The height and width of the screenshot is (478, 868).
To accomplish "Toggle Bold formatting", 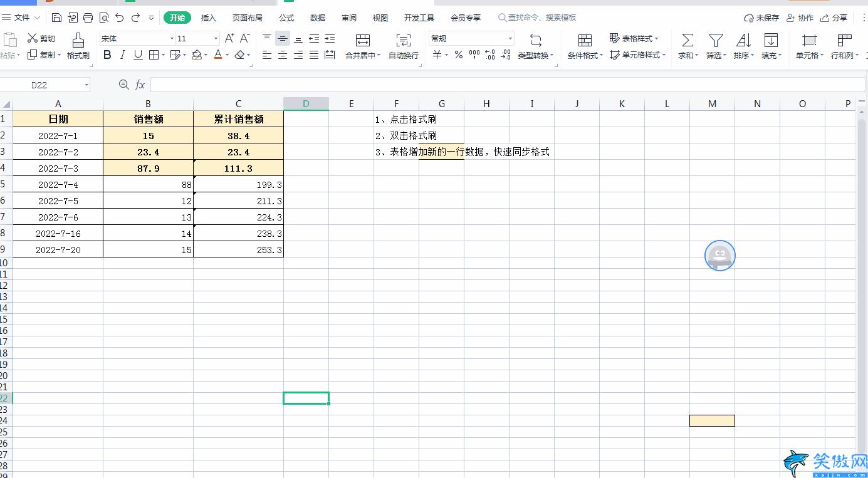I will (107, 55).
